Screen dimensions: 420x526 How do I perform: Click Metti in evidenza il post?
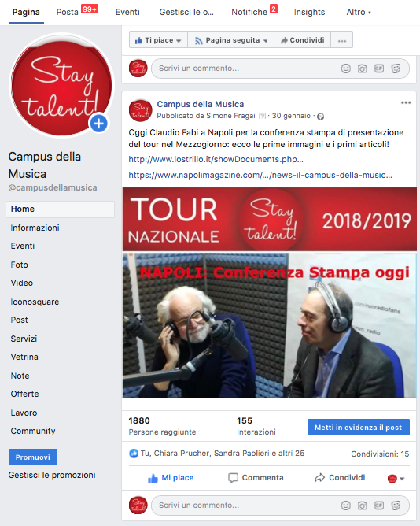point(359,428)
